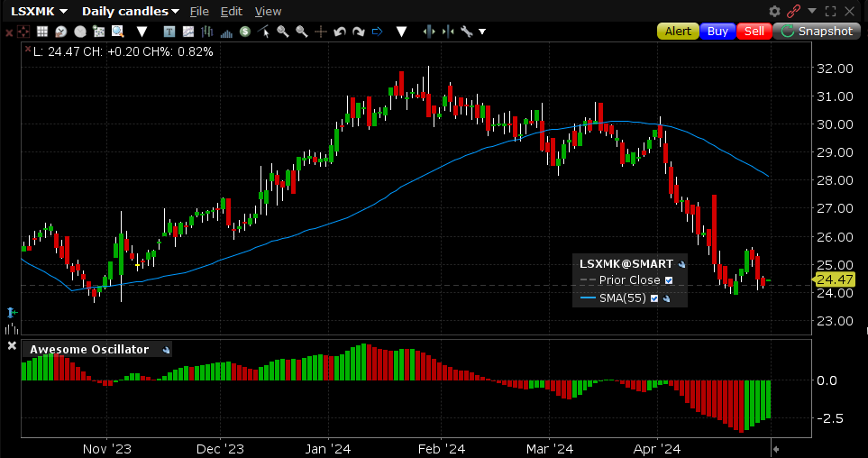Expand dropdown arrow next to wrench icon
Screen dimensions: 868x458
click(x=482, y=32)
